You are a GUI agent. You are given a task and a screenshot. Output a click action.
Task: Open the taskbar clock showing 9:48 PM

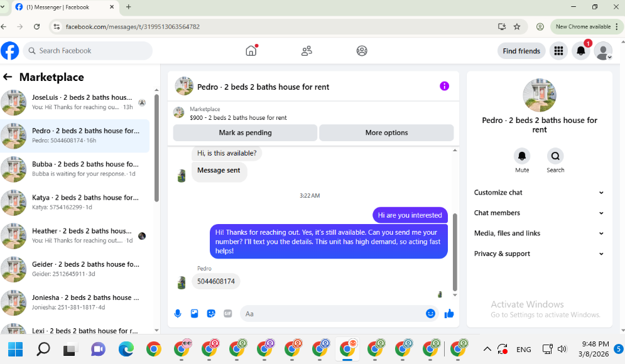click(595, 349)
